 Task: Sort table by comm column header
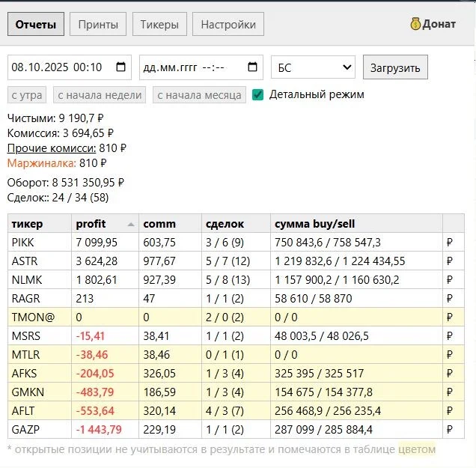point(171,224)
